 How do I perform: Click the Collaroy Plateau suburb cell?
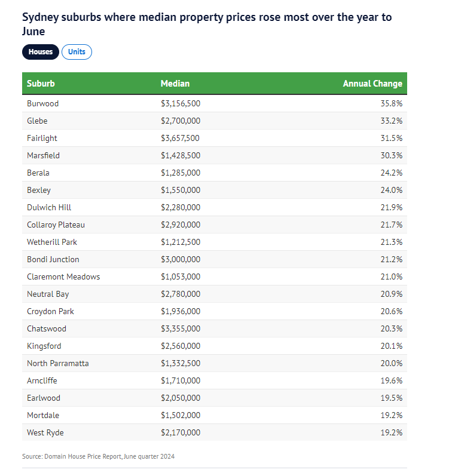point(56,225)
